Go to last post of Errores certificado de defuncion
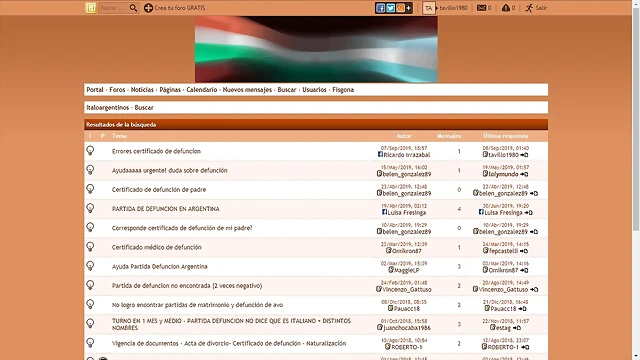Screen dimensions: 640x360 pos(524,155)
